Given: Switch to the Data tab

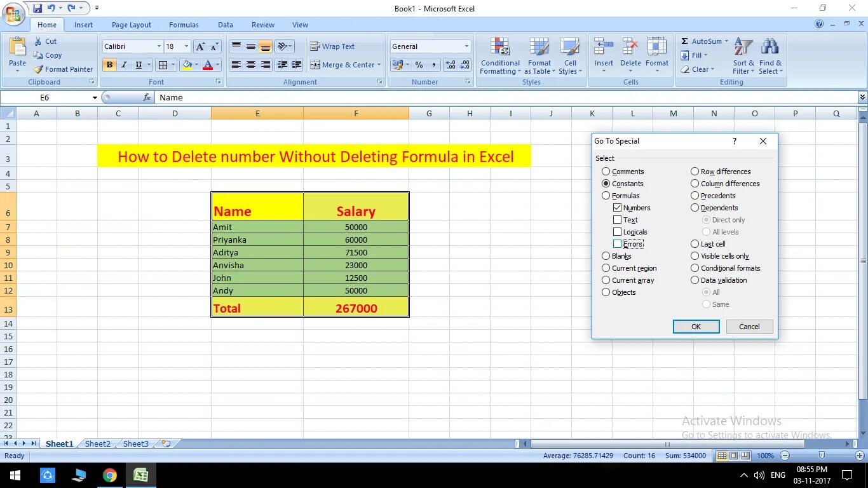Looking at the screenshot, I should click(x=226, y=25).
